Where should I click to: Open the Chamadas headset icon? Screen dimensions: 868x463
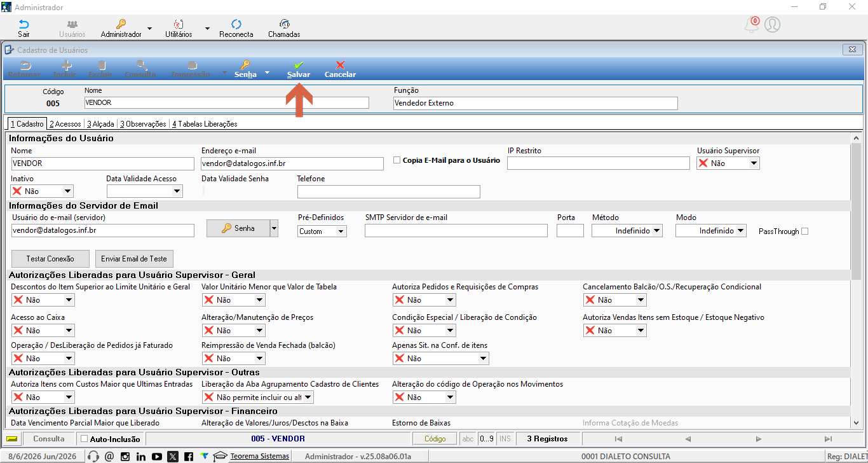click(284, 24)
